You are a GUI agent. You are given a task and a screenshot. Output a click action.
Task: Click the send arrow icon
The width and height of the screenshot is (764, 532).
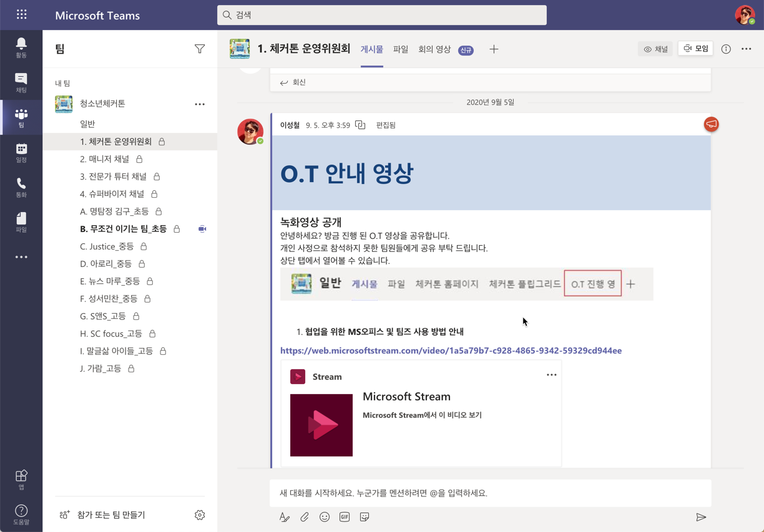coord(701,517)
